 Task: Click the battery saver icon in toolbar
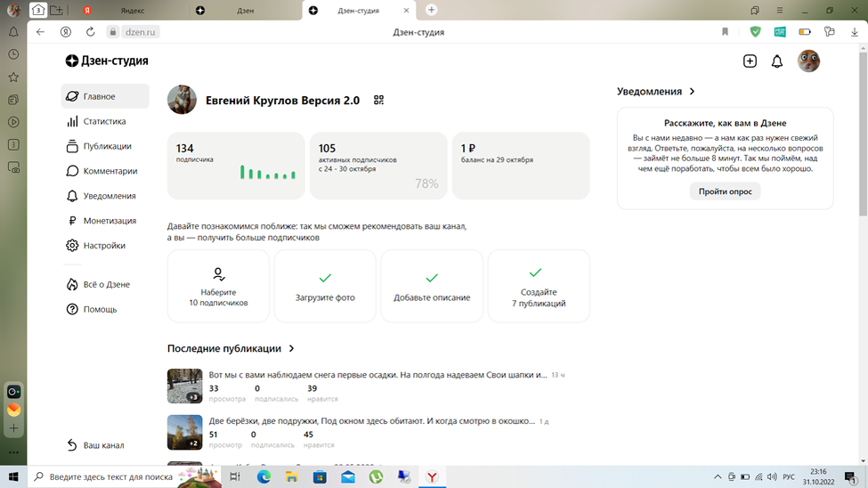tap(805, 32)
